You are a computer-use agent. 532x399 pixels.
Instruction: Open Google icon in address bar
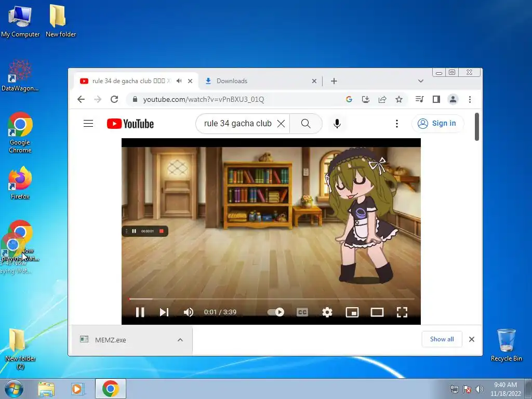(x=349, y=99)
